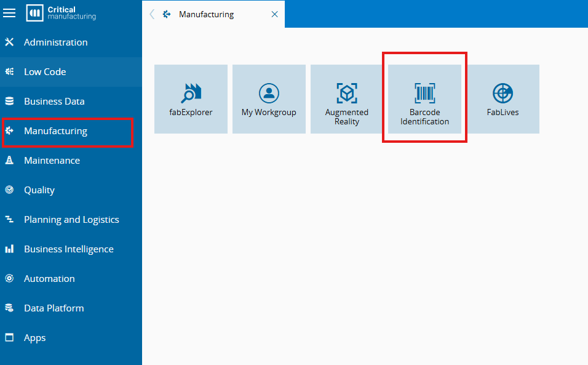Open the Apps section
Image resolution: width=588 pixels, height=365 pixels.
(71, 338)
